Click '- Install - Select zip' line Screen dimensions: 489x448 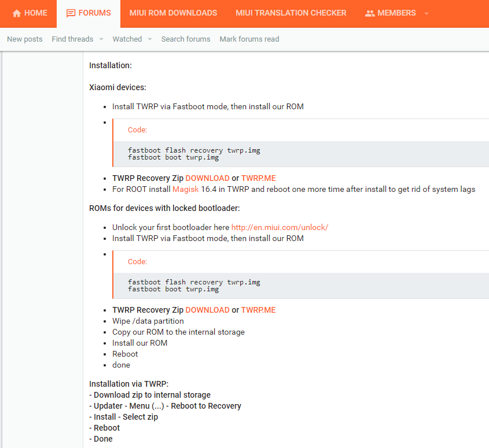pyautogui.click(x=123, y=417)
